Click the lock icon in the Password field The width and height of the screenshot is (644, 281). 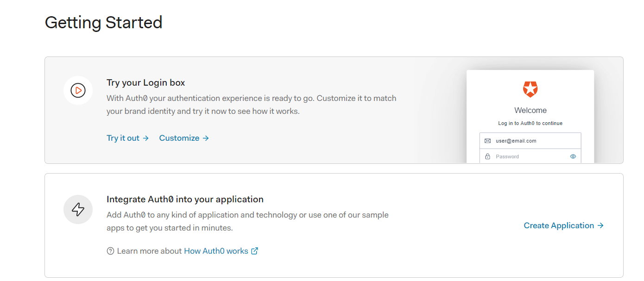[x=487, y=156]
